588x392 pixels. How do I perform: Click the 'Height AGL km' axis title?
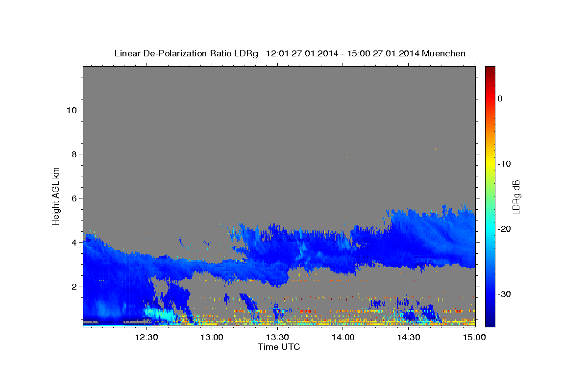pyautogui.click(x=56, y=196)
